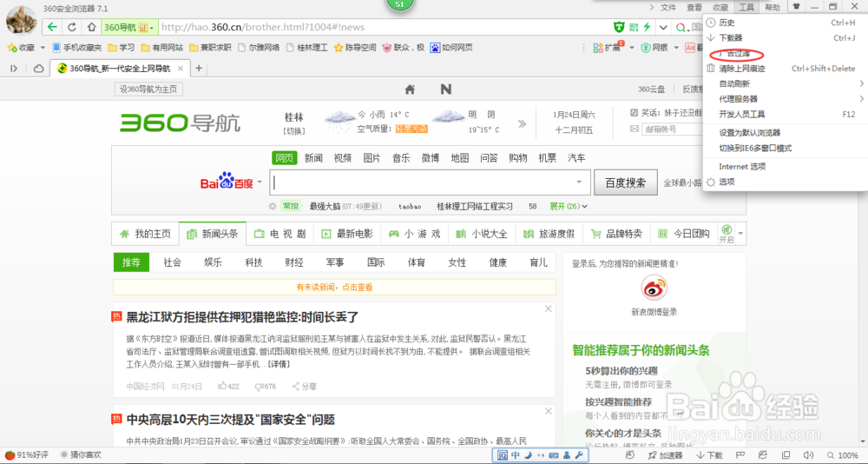This screenshot has height=464, width=868.
Task: Click the search settings gear beside 常搜
Action: click(272, 206)
